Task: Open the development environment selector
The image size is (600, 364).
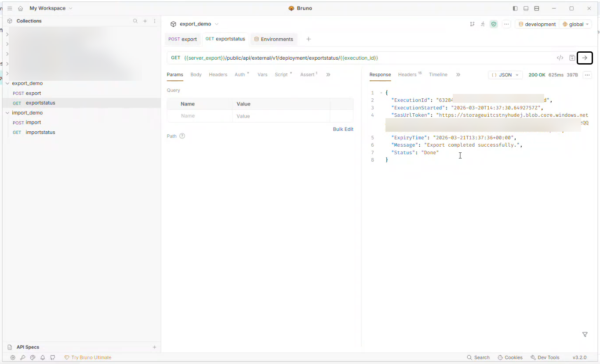Action: click(x=537, y=24)
